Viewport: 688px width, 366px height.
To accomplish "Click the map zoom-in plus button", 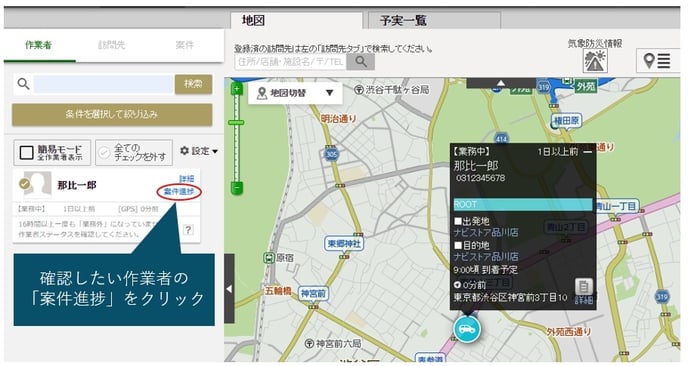I will click(x=237, y=89).
